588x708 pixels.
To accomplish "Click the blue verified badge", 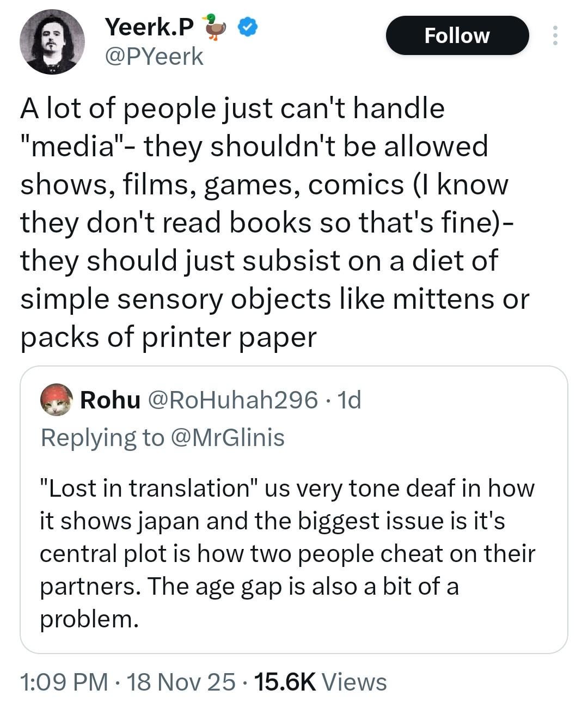I will (248, 27).
